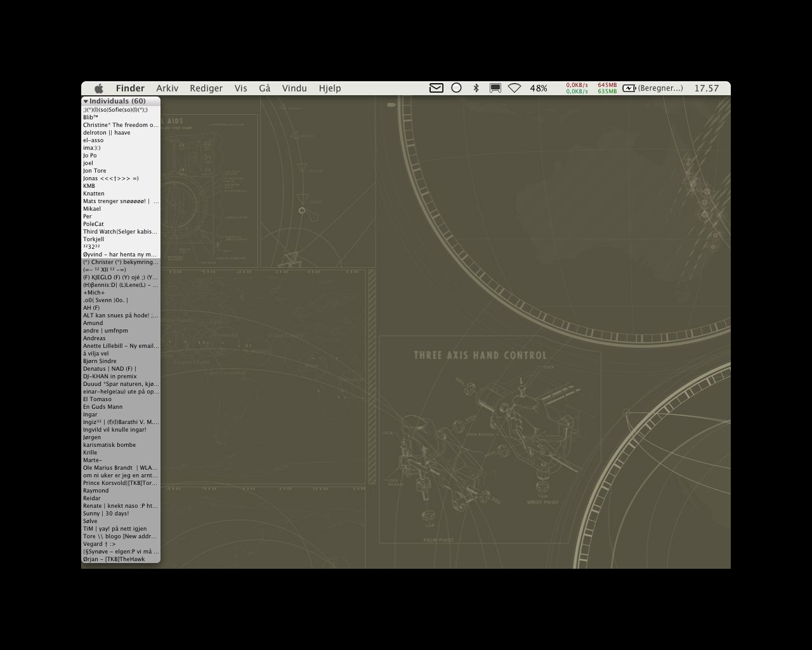The image size is (812, 650).
Task: Click the 17.57 menu bar clock
Action: 707,88
